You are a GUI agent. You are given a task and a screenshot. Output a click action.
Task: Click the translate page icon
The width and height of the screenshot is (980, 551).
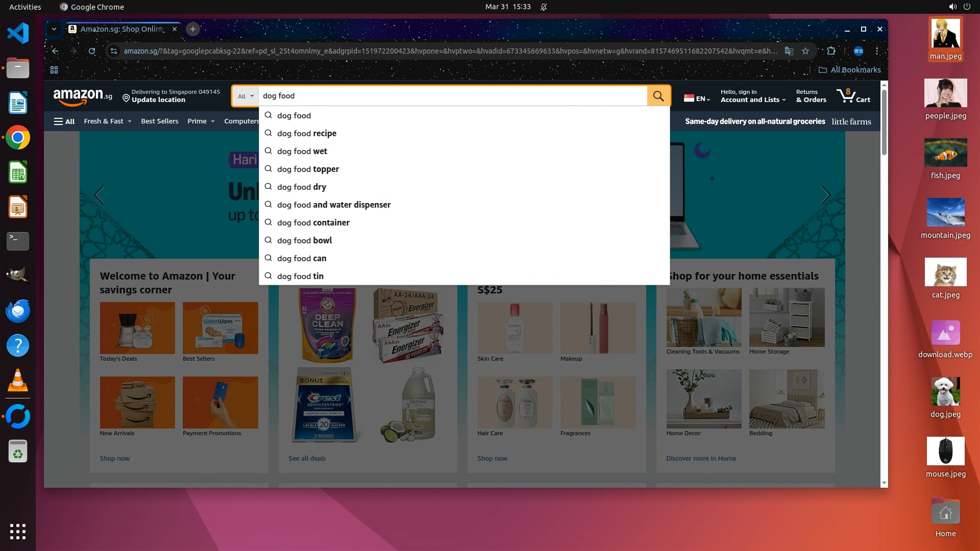[789, 51]
